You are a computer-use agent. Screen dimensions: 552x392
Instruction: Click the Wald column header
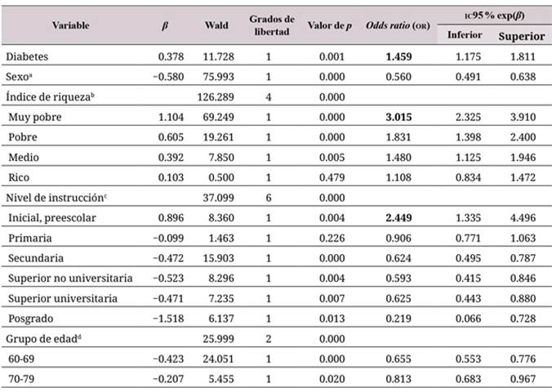click(217, 25)
